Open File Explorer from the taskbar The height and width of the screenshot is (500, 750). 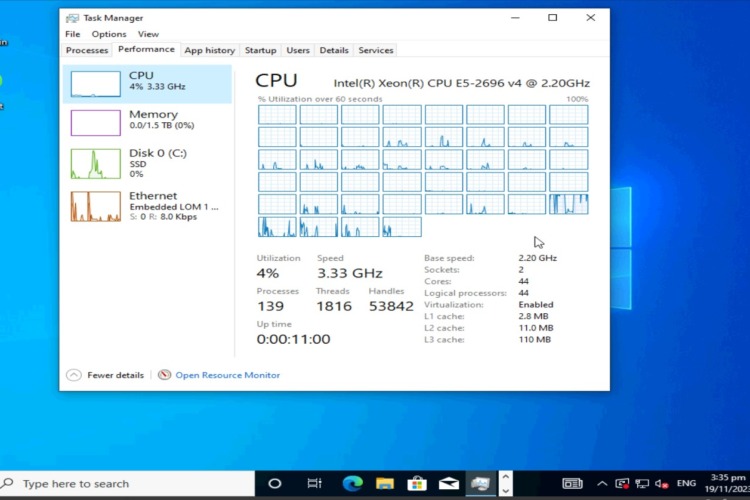[385, 484]
